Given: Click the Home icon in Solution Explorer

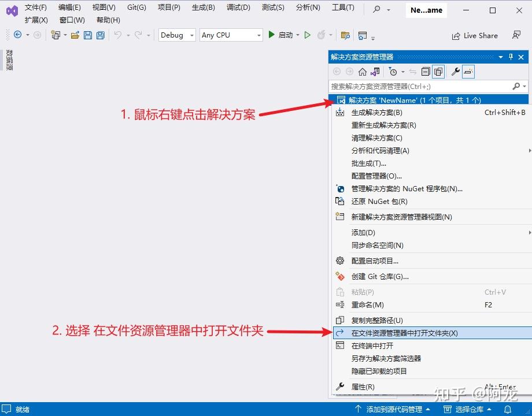Looking at the screenshot, I should pos(363,72).
